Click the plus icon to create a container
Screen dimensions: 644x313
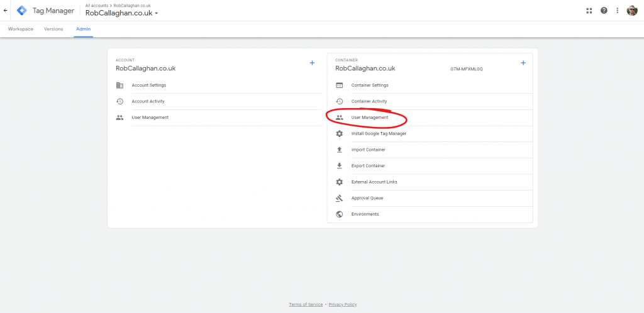tap(523, 63)
